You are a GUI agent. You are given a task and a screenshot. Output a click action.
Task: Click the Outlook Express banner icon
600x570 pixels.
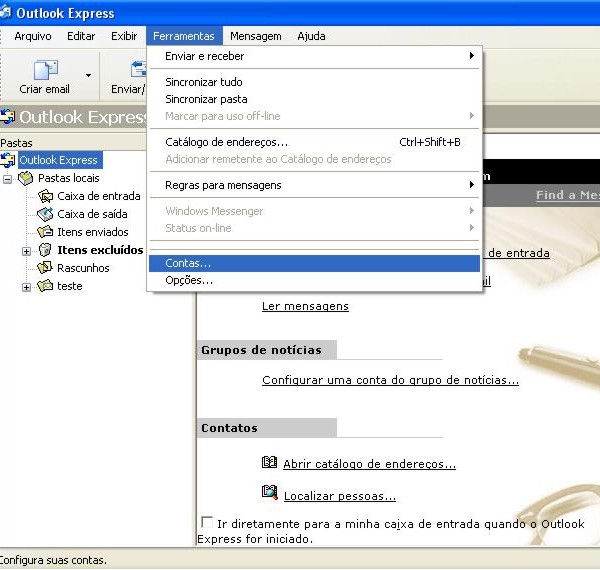[x=7, y=117]
